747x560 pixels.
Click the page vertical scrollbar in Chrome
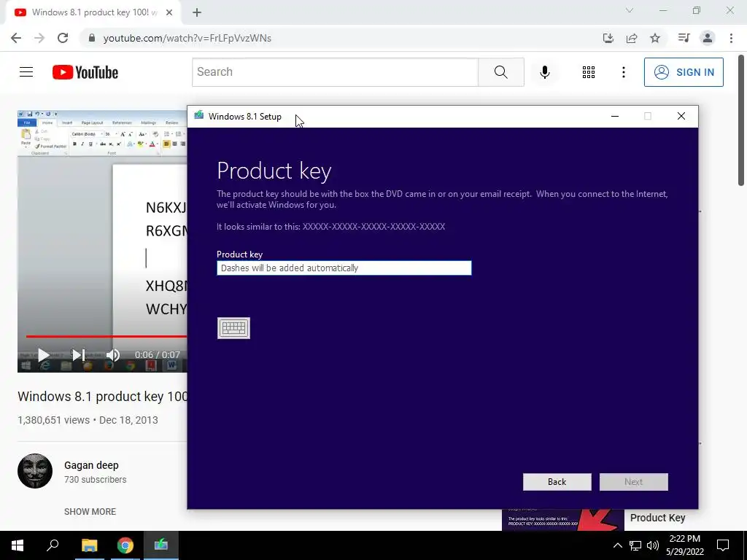tap(741, 120)
